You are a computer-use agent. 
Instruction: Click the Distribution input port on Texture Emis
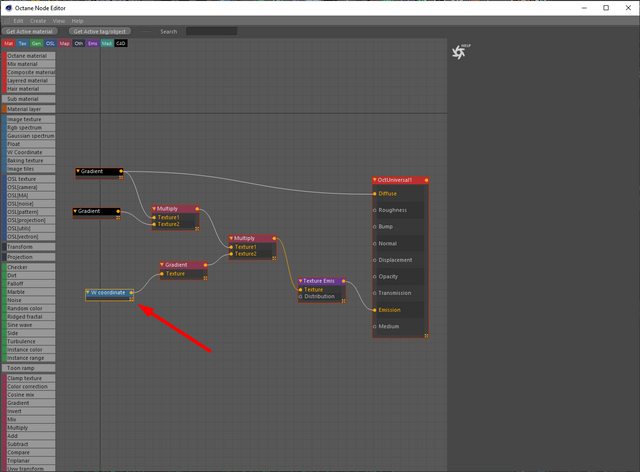301,296
